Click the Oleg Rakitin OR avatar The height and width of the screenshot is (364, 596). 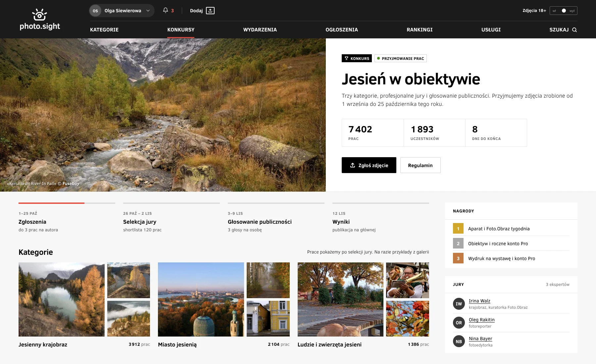point(459,323)
